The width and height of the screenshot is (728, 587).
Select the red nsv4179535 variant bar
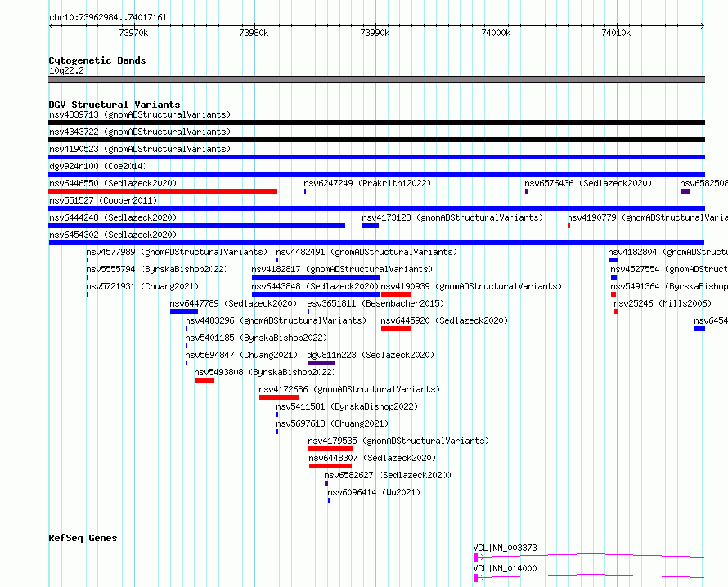coord(330,449)
